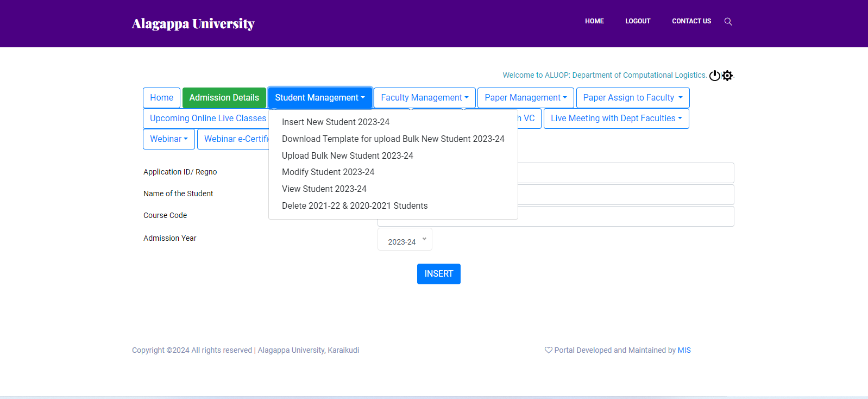The height and width of the screenshot is (399, 868).
Task: Open Upcoming Online Live Classes
Action: click(206, 119)
